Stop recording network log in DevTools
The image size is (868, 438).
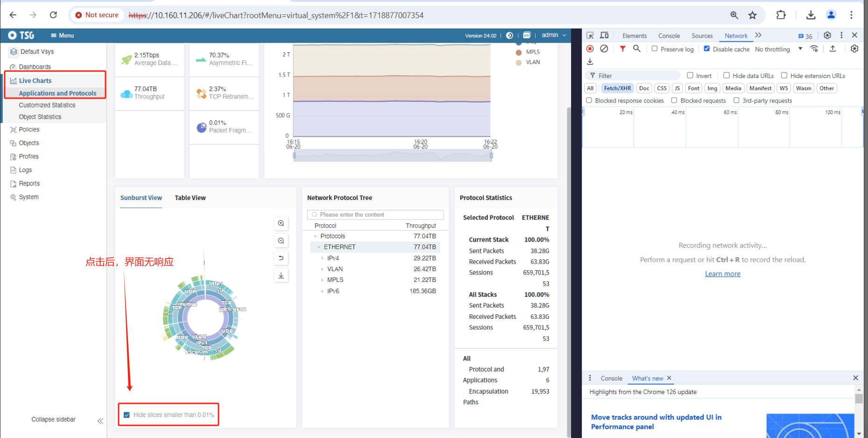pyautogui.click(x=590, y=49)
